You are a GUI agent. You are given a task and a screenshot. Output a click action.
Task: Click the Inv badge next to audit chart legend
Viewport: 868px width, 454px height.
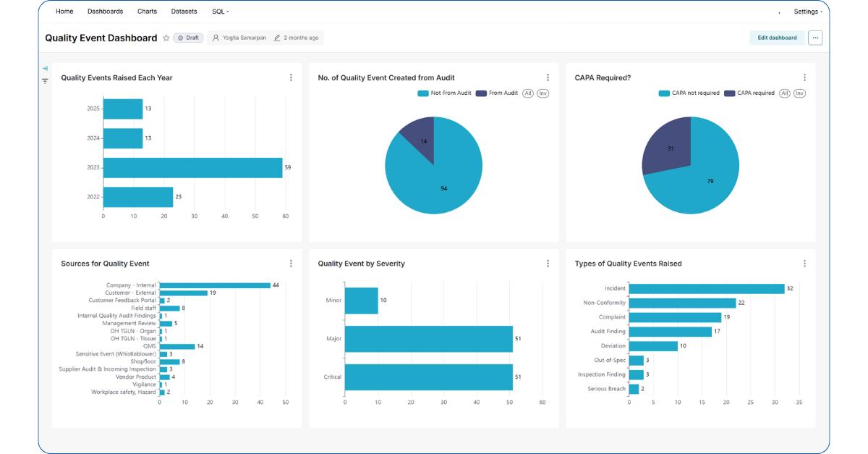(x=542, y=93)
